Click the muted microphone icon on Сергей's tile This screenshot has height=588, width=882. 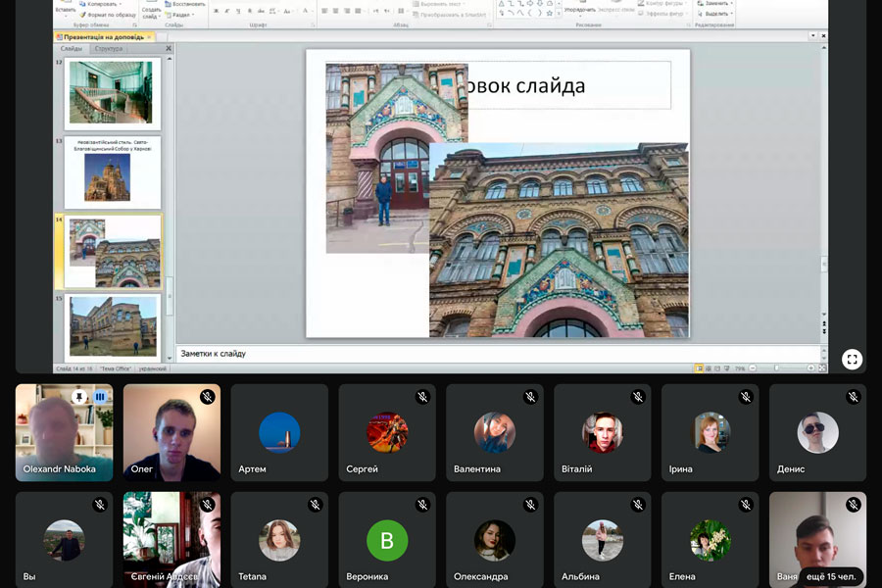[422, 397]
